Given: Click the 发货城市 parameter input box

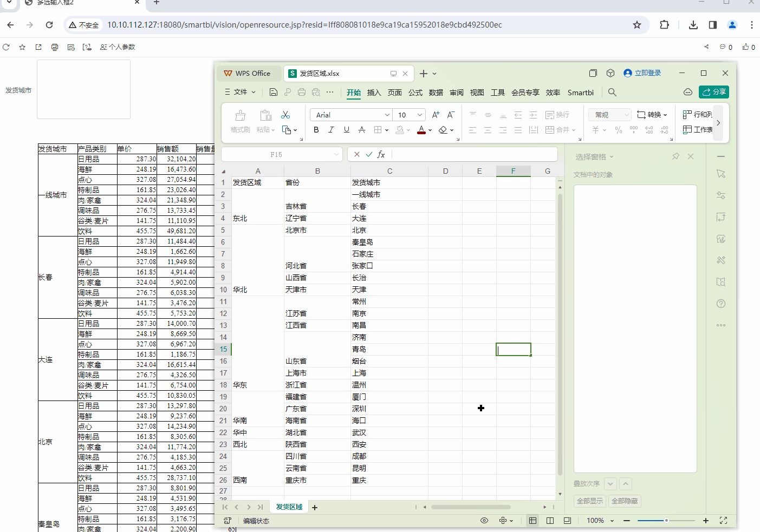Looking at the screenshot, I should [83, 89].
